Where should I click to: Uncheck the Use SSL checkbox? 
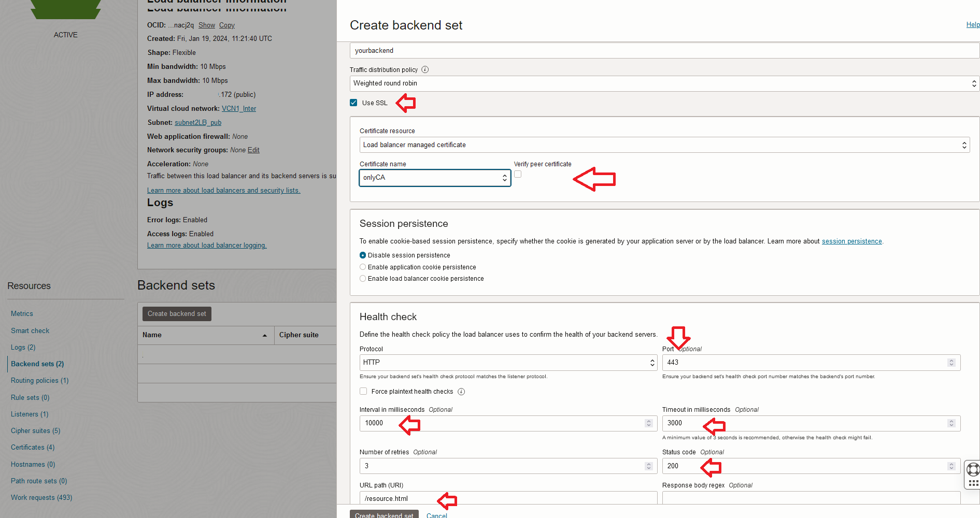tap(353, 103)
